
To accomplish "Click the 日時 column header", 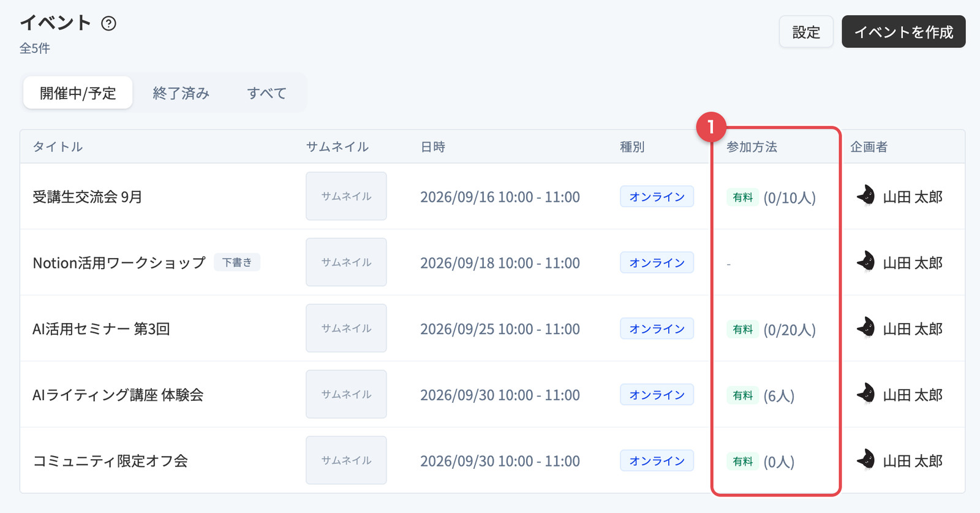I will tap(433, 147).
